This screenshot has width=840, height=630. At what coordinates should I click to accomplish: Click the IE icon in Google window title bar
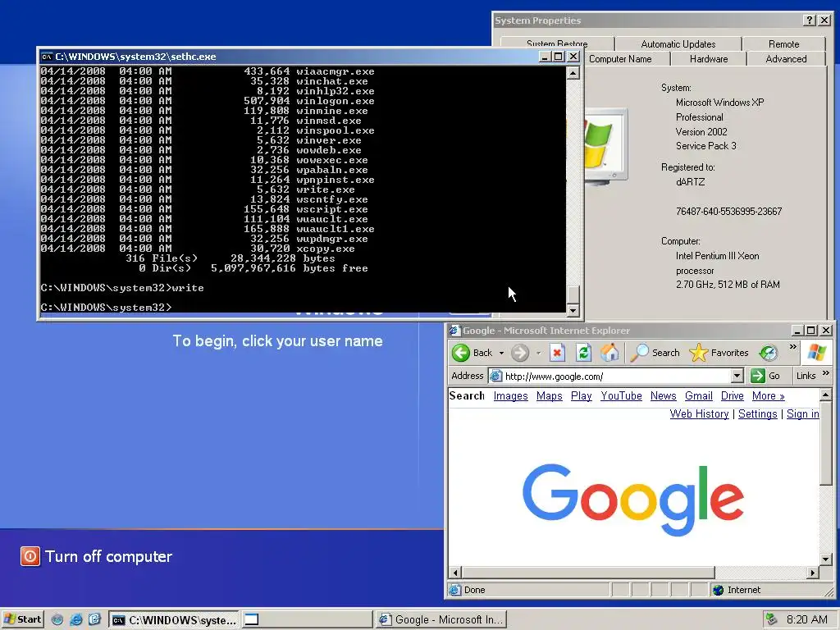[454, 330]
